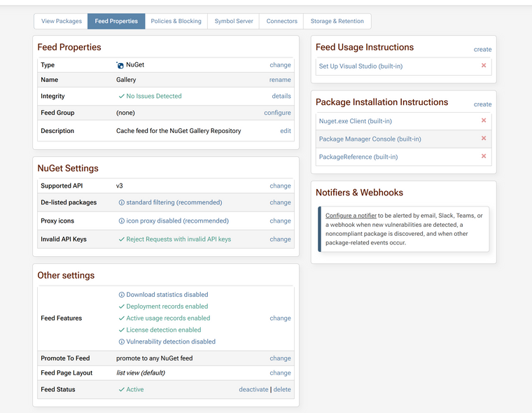The width and height of the screenshot is (532, 413).
Task: Open the Configure a notifier link
Action: [x=351, y=216]
